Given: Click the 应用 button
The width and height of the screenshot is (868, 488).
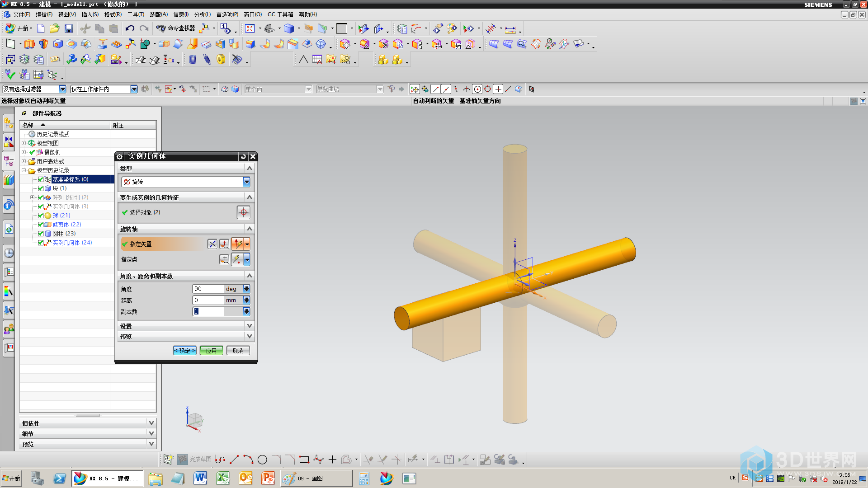Looking at the screenshot, I should 212,351.
